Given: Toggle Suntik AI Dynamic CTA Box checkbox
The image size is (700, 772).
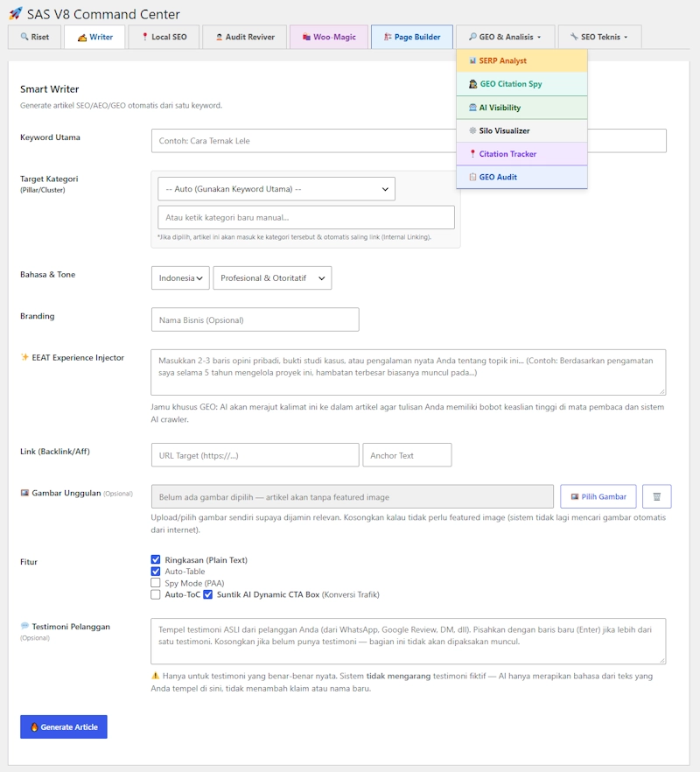Looking at the screenshot, I should pyautogui.click(x=207, y=595).
